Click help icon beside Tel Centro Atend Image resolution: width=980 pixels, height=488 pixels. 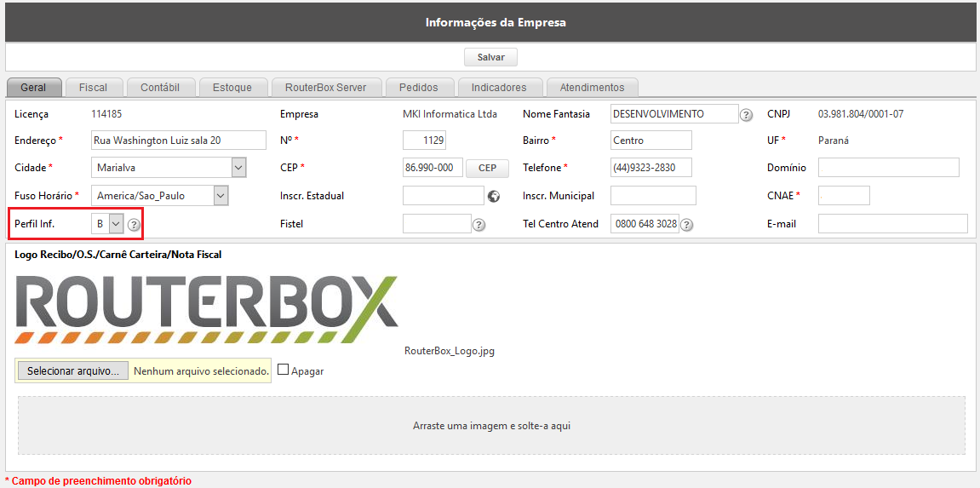(686, 225)
